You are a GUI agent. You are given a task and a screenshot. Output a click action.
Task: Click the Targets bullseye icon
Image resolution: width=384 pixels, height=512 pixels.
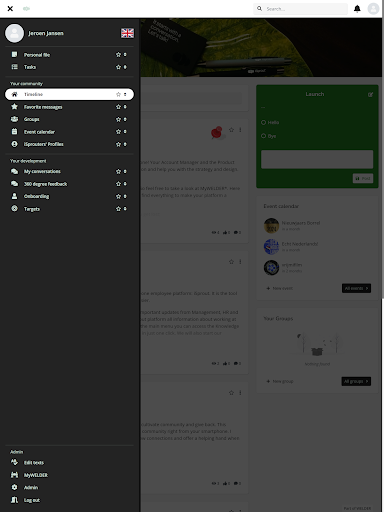14,208
